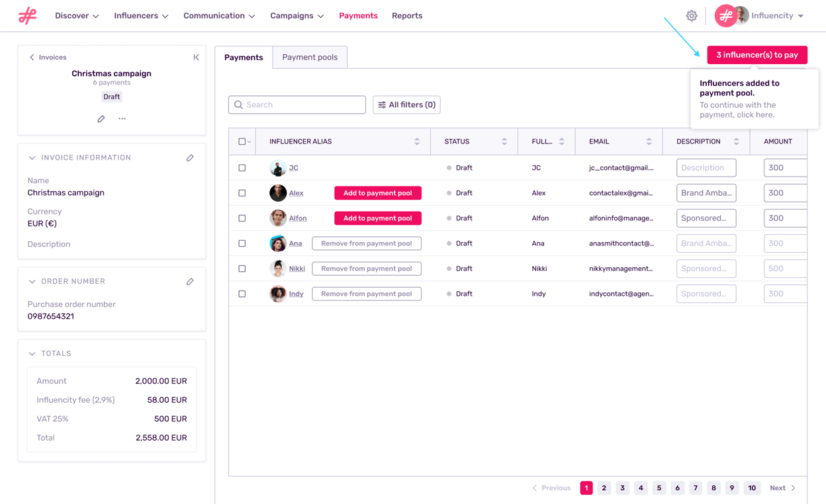Click 3 influencer(s) to pay button
This screenshot has height=504, width=826.
(757, 55)
